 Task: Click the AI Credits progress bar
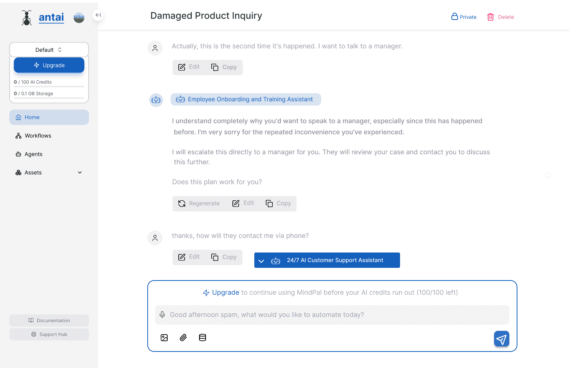point(49,87)
